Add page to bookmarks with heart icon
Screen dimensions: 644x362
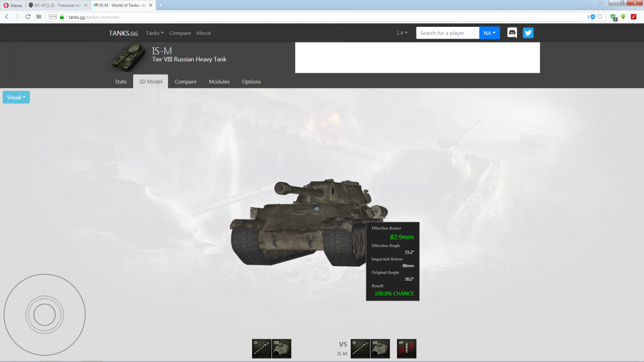tap(599, 17)
